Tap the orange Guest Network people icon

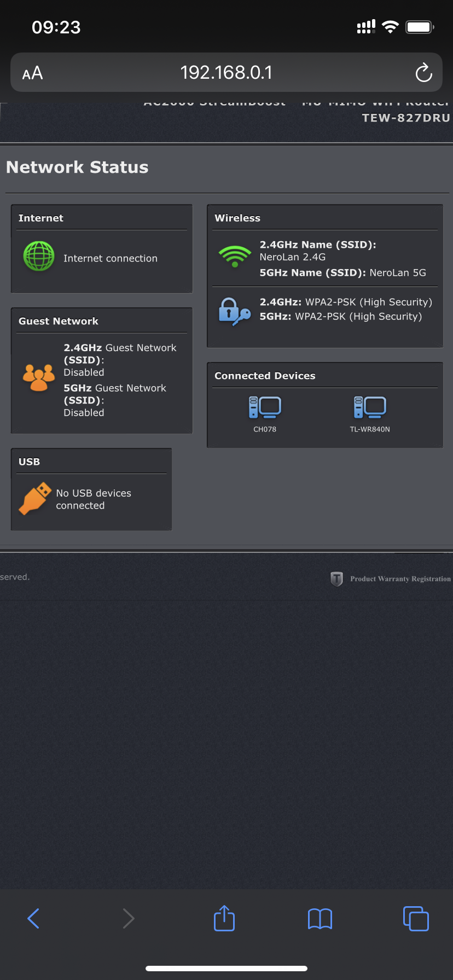click(39, 377)
